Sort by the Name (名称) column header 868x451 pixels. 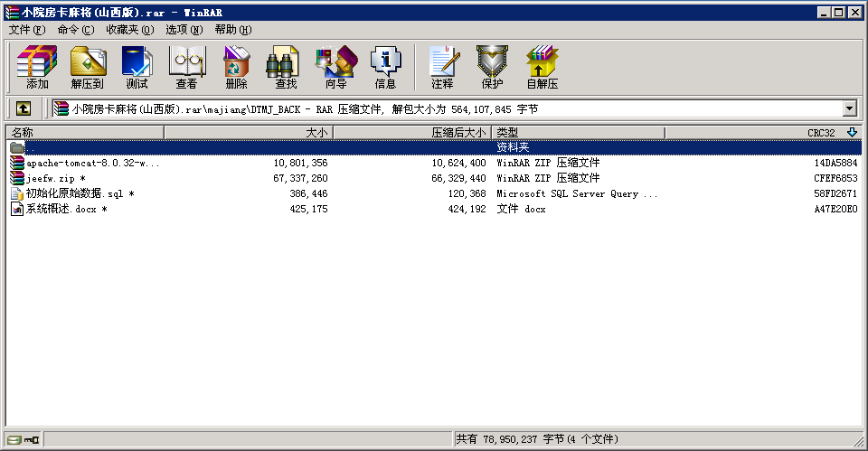pos(85,133)
